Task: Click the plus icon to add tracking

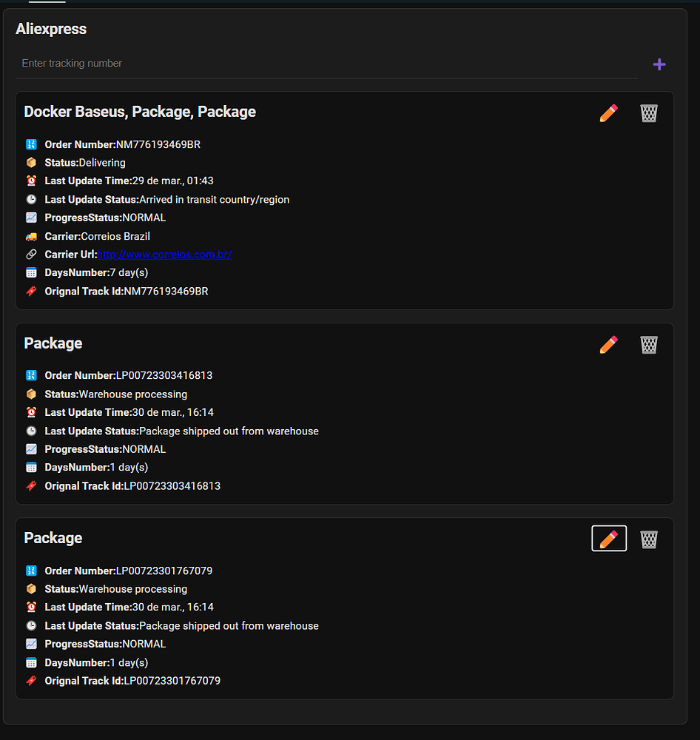Action: point(659,64)
